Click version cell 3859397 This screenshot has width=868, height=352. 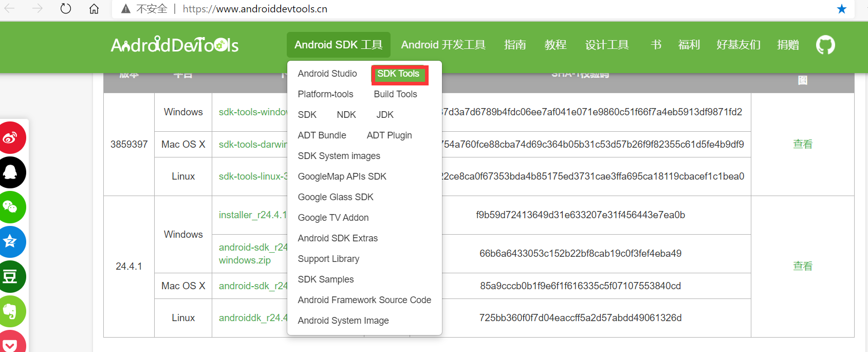(x=129, y=145)
